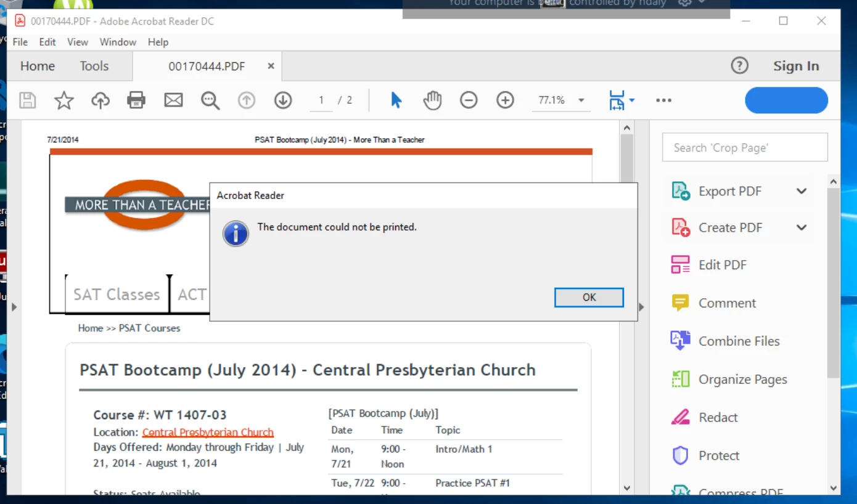This screenshot has width=857, height=504.
Task: Switch to the Tools tab
Action: click(94, 66)
